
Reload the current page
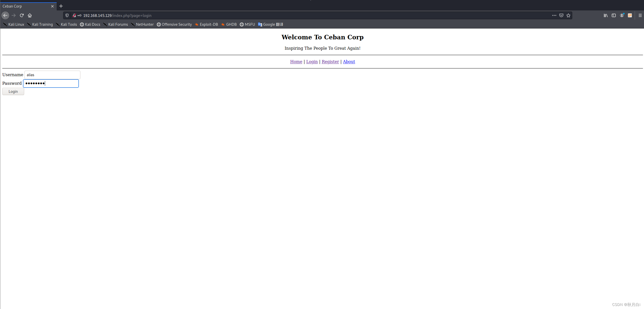pos(22,15)
